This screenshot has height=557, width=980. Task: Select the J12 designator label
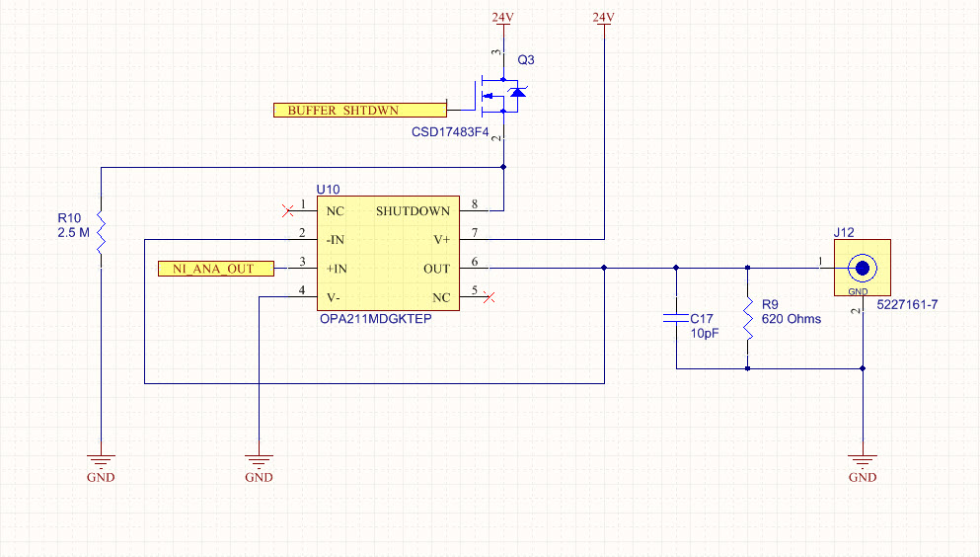pos(844,232)
